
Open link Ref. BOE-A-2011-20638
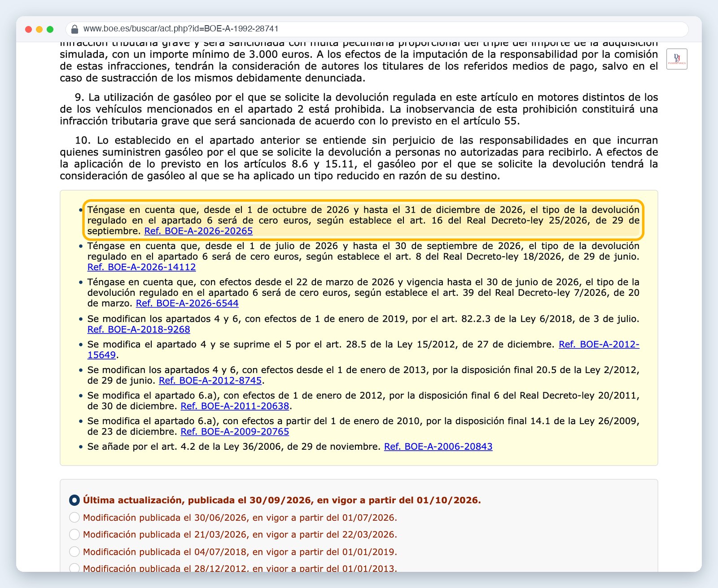pyautogui.click(x=235, y=406)
